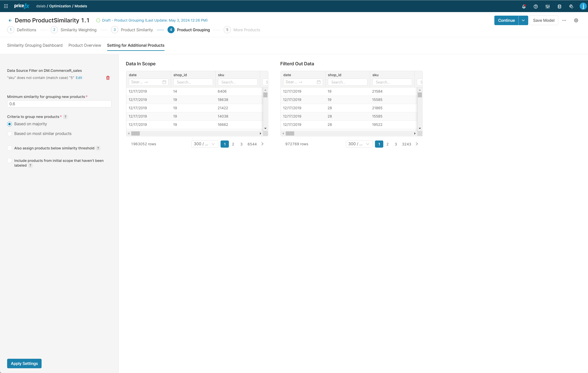The width and height of the screenshot is (588, 373).
Task: Click the notifications bell icon
Action: tap(523, 6)
